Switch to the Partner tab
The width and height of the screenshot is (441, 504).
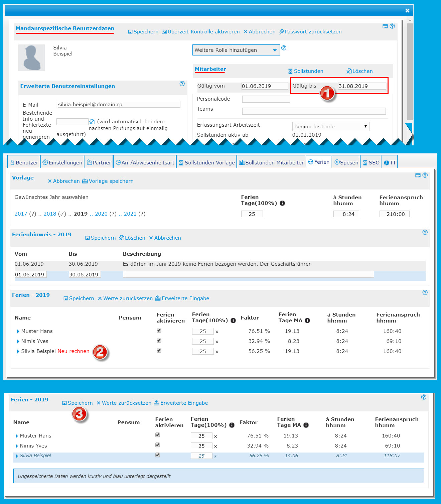(99, 162)
